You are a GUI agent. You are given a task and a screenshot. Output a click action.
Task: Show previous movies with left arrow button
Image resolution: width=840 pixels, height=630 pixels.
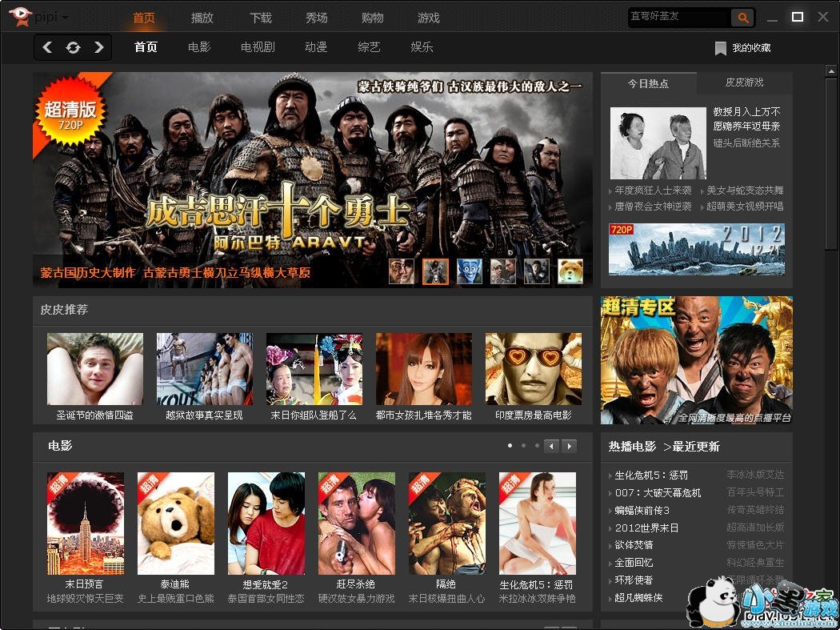551,446
